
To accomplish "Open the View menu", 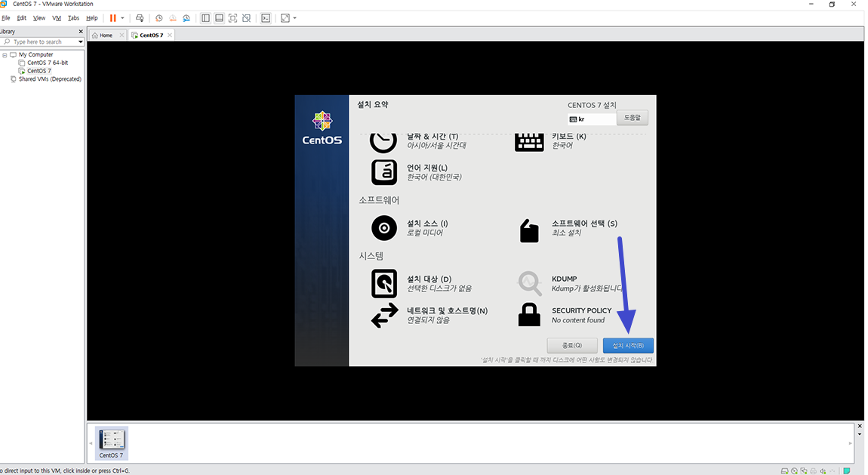I will 38,18.
